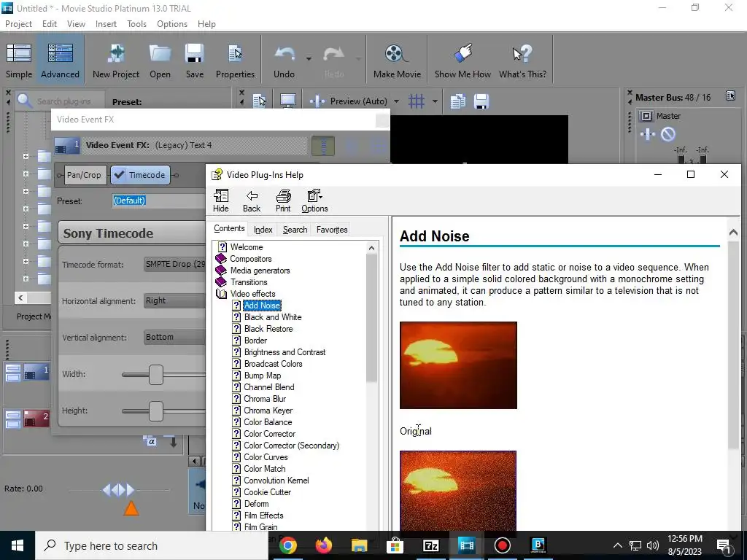
Task: Open the Project menu
Action: pos(18,24)
